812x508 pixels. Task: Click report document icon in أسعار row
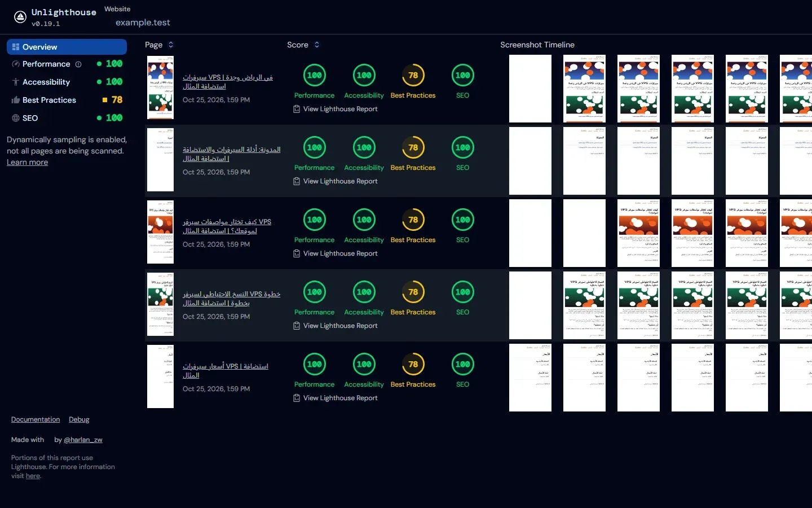[297, 398]
